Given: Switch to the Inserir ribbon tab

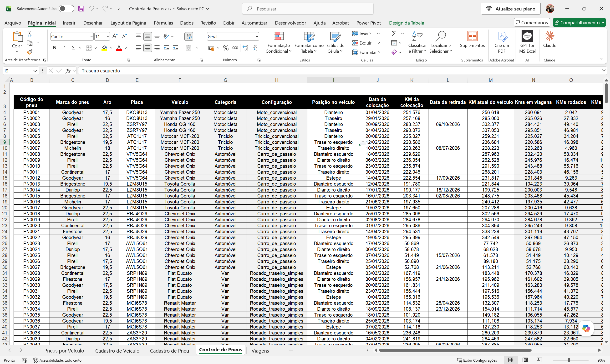Looking at the screenshot, I should click(x=69, y=23).
